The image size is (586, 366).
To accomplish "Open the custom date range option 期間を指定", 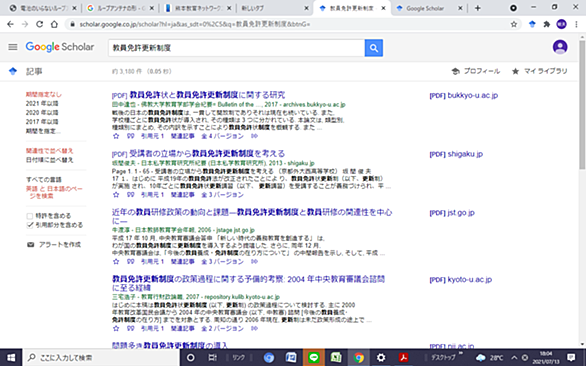I will (43, 131).
